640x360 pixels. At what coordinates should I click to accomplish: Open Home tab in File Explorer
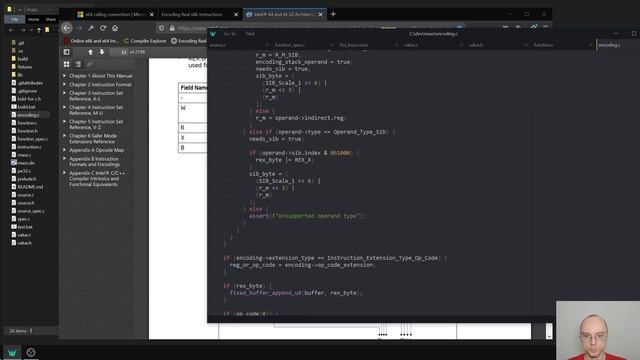click(33, 19)
